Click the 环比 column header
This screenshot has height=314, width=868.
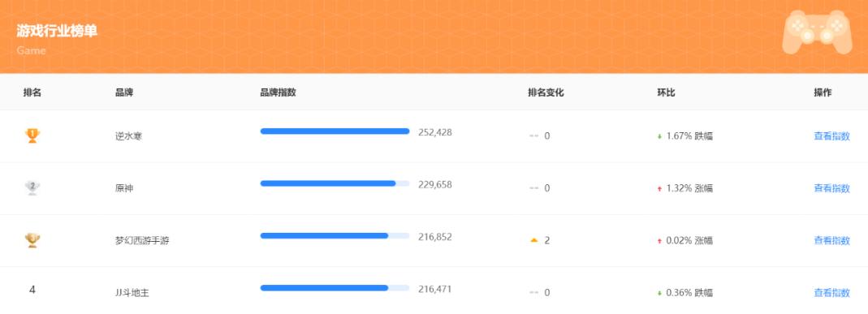point(666,92)
